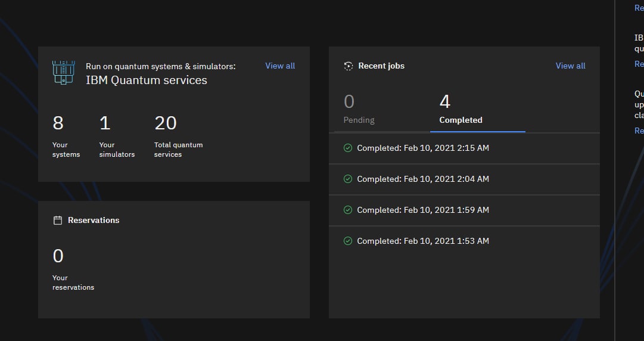Viewport: 644px width, 341px height.
Task: Click green checkmark for 1:59 AM job
Action: coord(348,210)
